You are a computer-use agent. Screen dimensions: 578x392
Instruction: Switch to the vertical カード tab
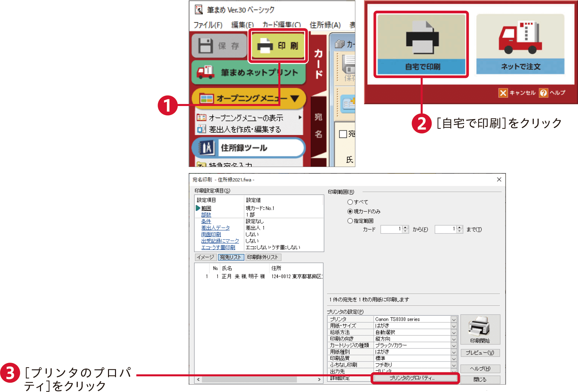coord(318,63)
